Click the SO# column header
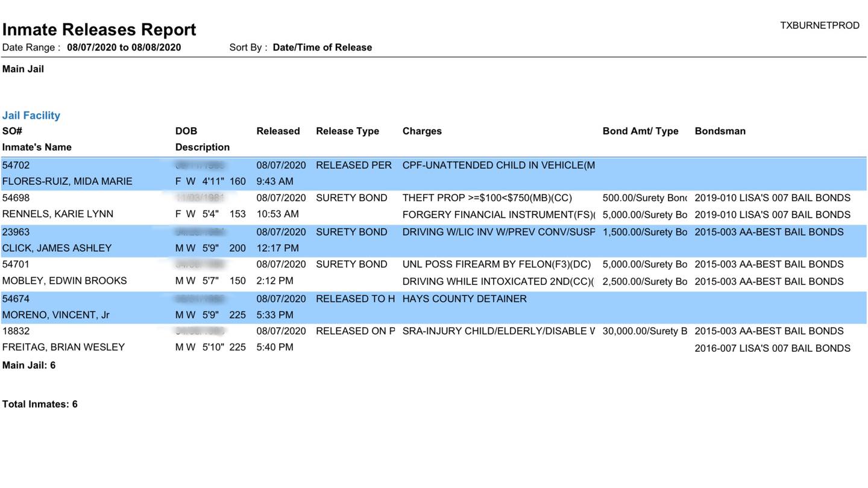 click(x=12, y=131)
